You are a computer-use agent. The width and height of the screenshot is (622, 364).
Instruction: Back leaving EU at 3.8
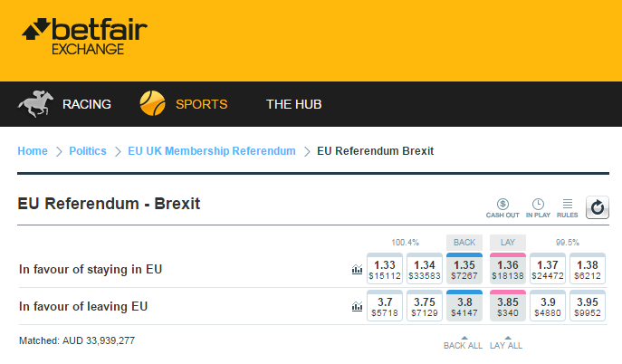point(464,305)
